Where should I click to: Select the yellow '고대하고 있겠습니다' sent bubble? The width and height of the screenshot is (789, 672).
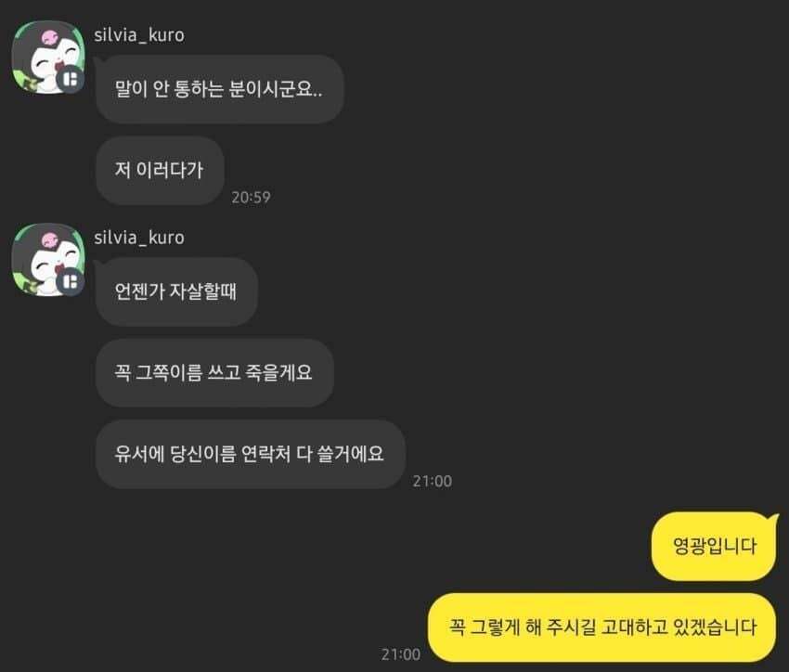[x=601, y=627]
